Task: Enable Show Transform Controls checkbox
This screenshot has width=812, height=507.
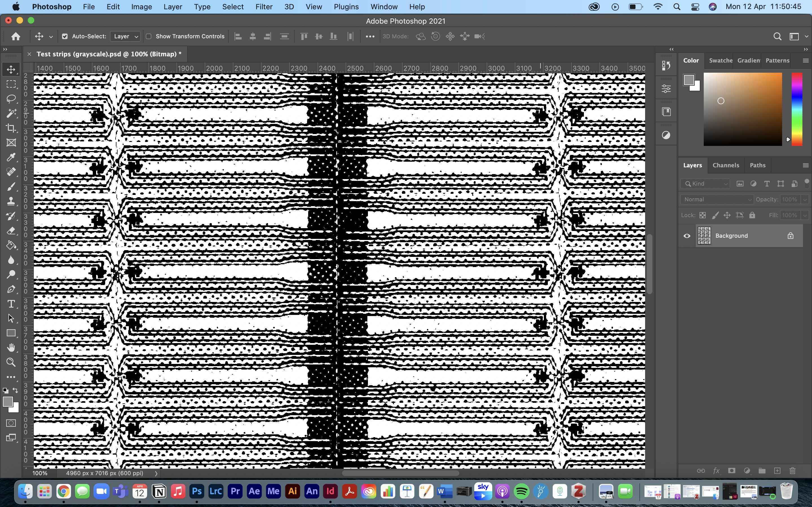Action: coord(149,36)
